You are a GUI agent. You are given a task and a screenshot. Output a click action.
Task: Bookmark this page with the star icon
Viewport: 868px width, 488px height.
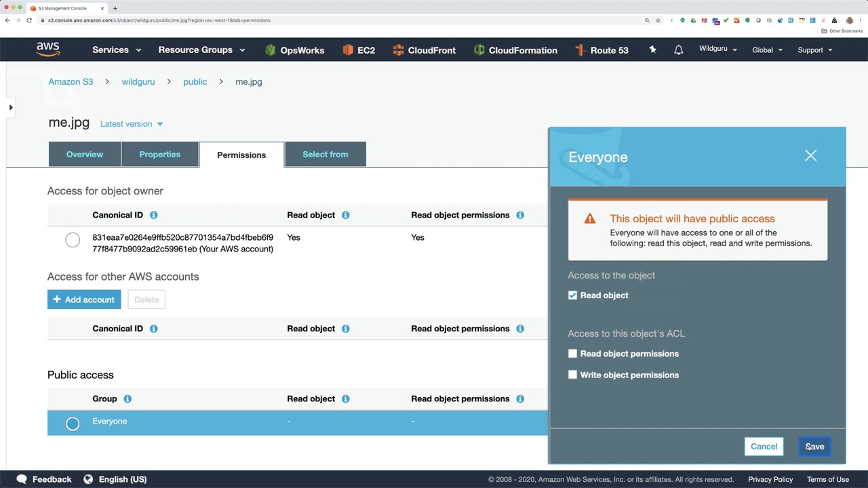point(658,20)
